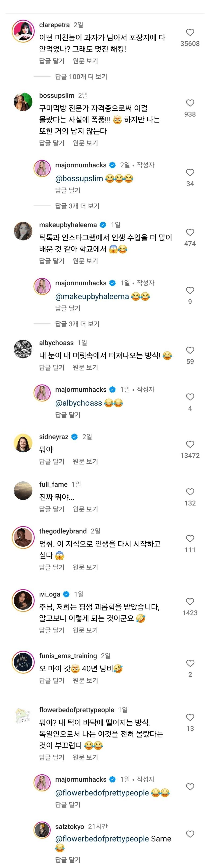Expand 100 more replies under clarepetra
210x868 pixels.
(81, 77)
